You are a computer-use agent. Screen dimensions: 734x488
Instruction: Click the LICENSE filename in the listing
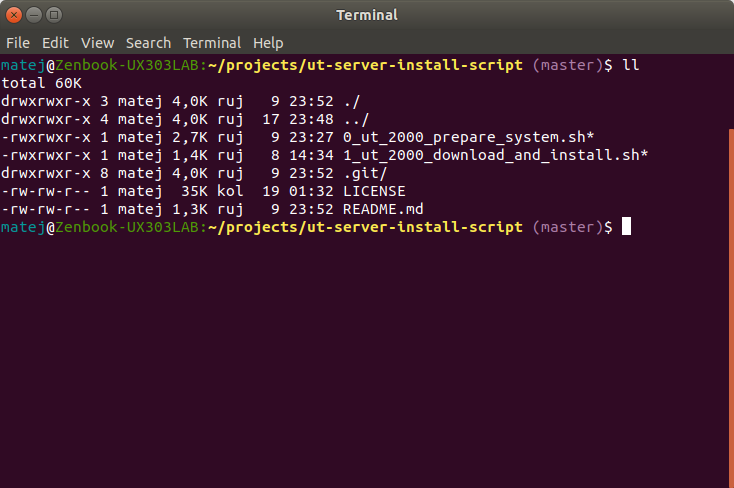point(376,191)
